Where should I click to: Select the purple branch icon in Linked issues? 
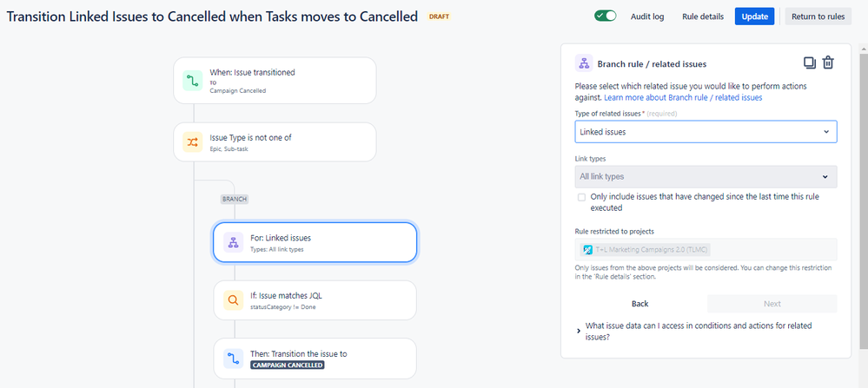pyautogui.click(x=234, y=242)
